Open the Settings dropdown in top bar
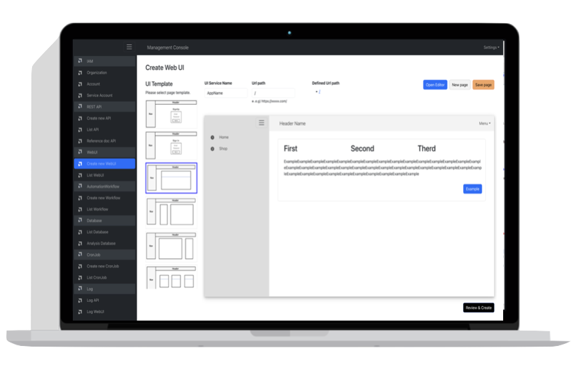 (490, 47)
